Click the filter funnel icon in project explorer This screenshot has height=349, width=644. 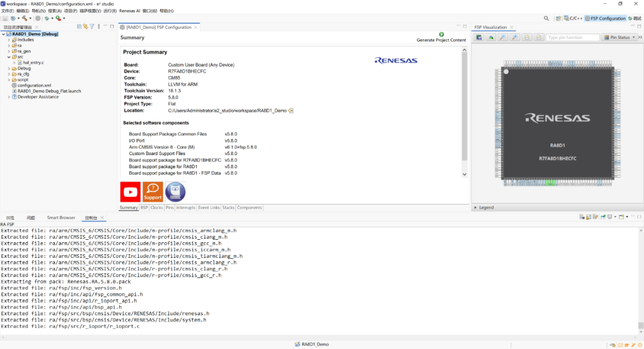pyautogui.click(x=92, y=27)
